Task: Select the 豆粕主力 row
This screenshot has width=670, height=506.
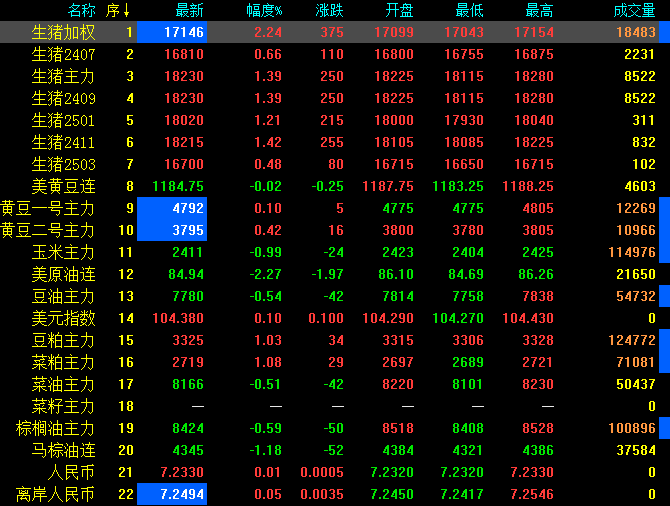Action: [335, 340]
